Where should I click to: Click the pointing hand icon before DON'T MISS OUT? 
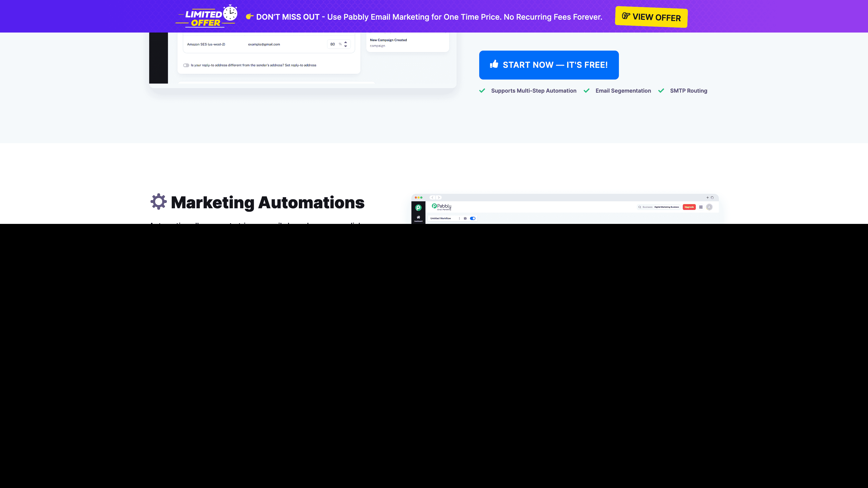tap(250, 16)
